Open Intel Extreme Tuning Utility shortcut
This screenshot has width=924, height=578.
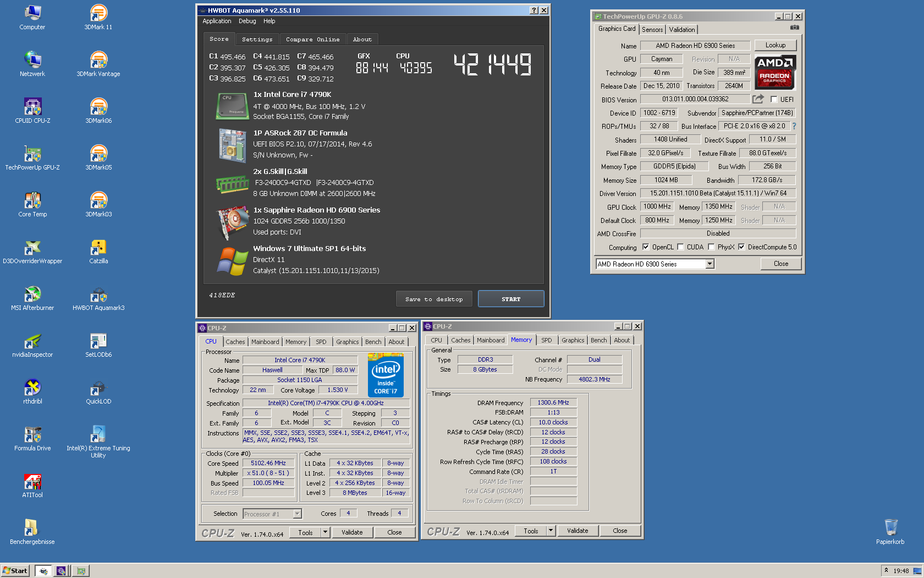98,441
